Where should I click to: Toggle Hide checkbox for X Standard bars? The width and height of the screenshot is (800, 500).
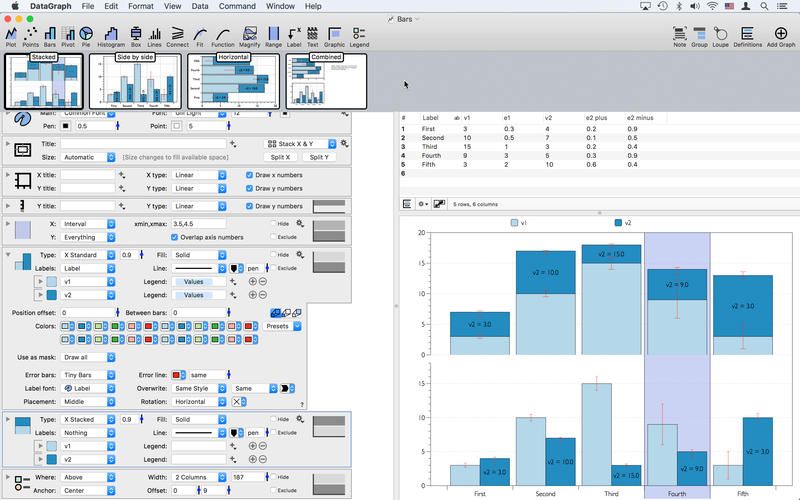click(x=273, y=254)
